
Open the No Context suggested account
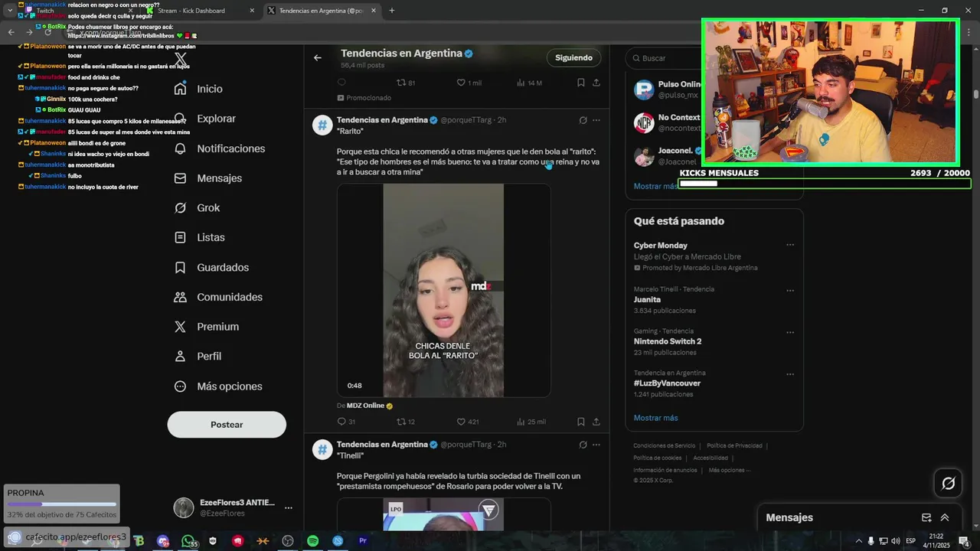point(666,122)
